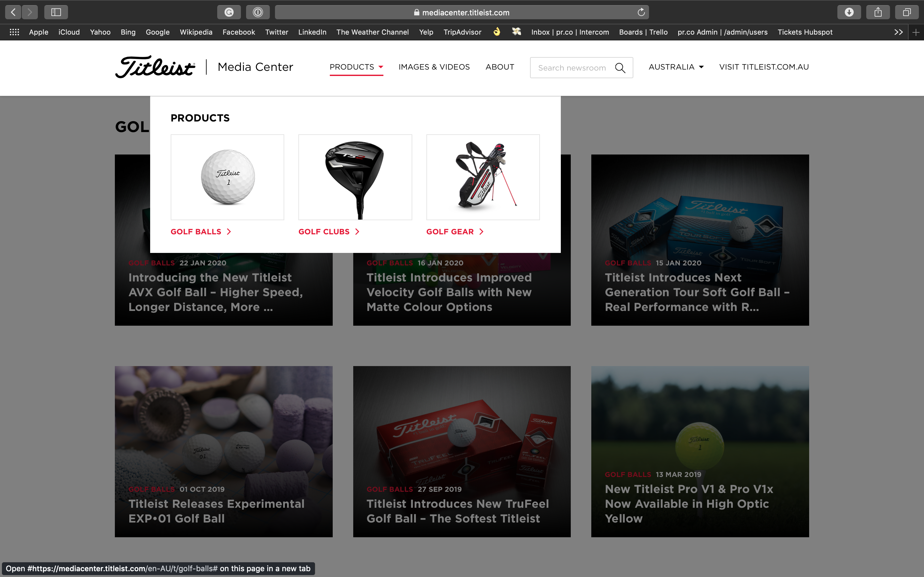Expand hidden bookmarks with double chevron
This screenshot has width=924, height=577.
[x=898, y=32]
